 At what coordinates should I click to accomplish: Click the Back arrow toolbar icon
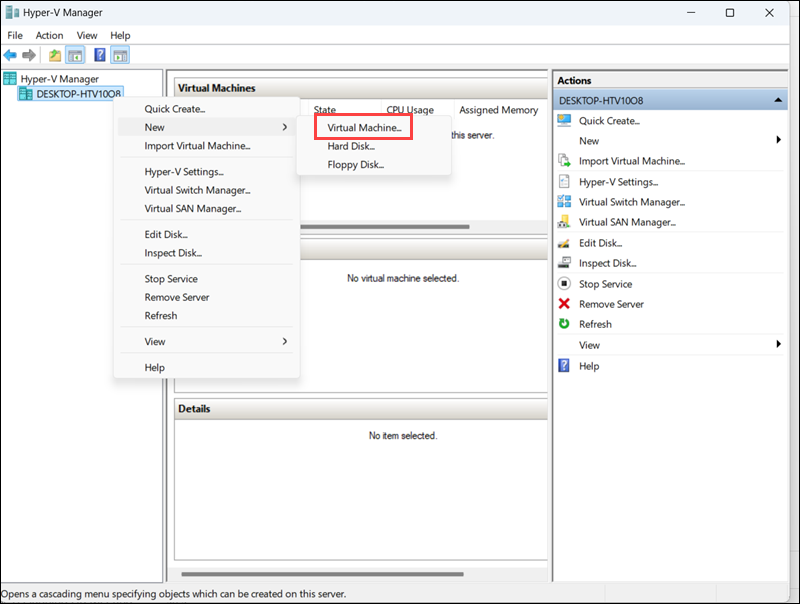(x=10, y=55)
